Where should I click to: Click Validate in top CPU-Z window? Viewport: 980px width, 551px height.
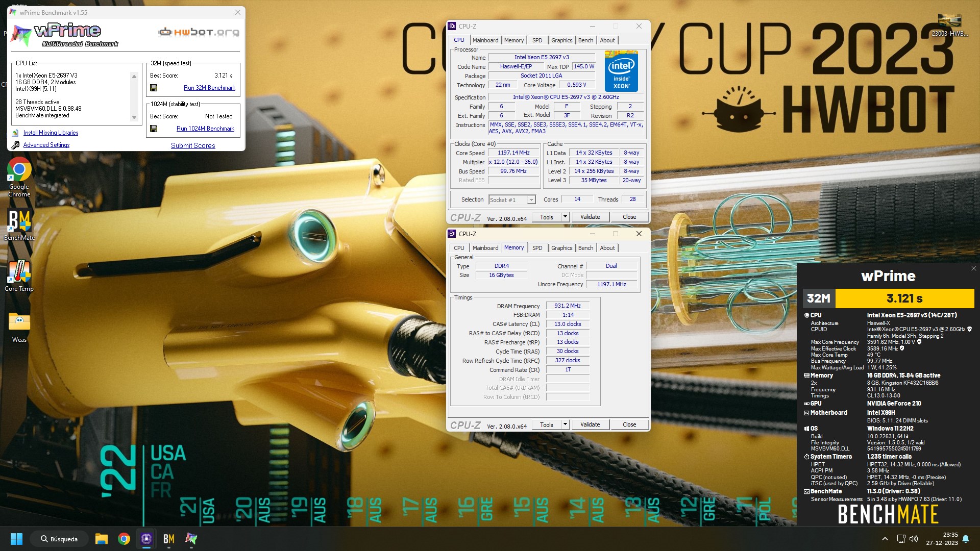[590, 217]
